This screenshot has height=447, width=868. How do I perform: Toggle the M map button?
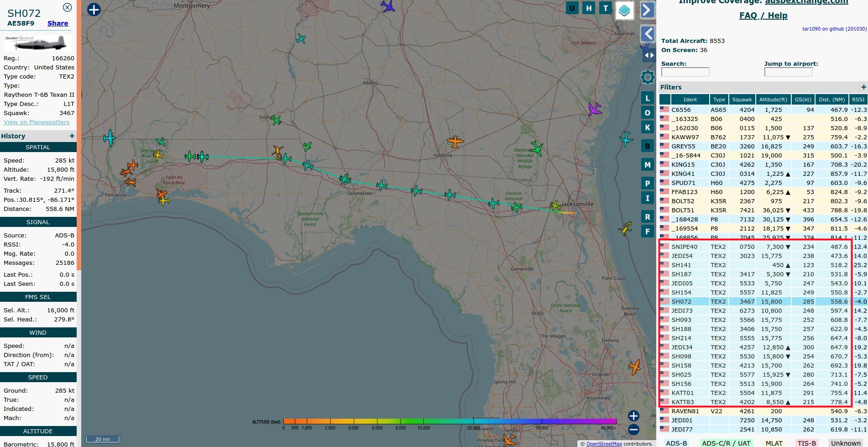click(647, 165)
